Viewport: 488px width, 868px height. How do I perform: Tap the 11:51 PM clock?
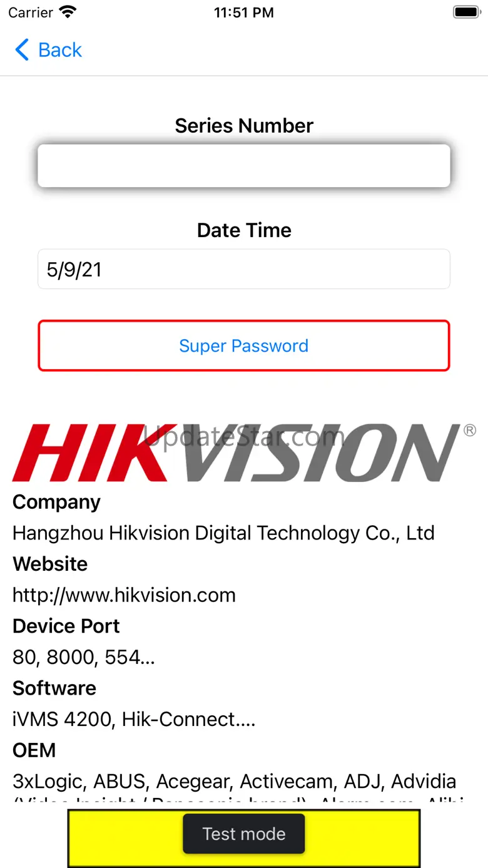[244, 13]
